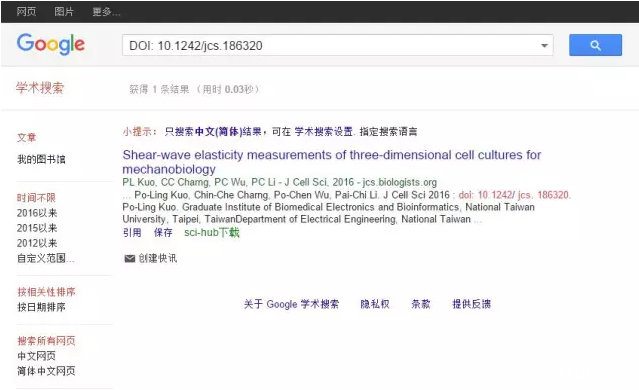Click the Google logo
639x390 pixels.
[x=51, y=44]
